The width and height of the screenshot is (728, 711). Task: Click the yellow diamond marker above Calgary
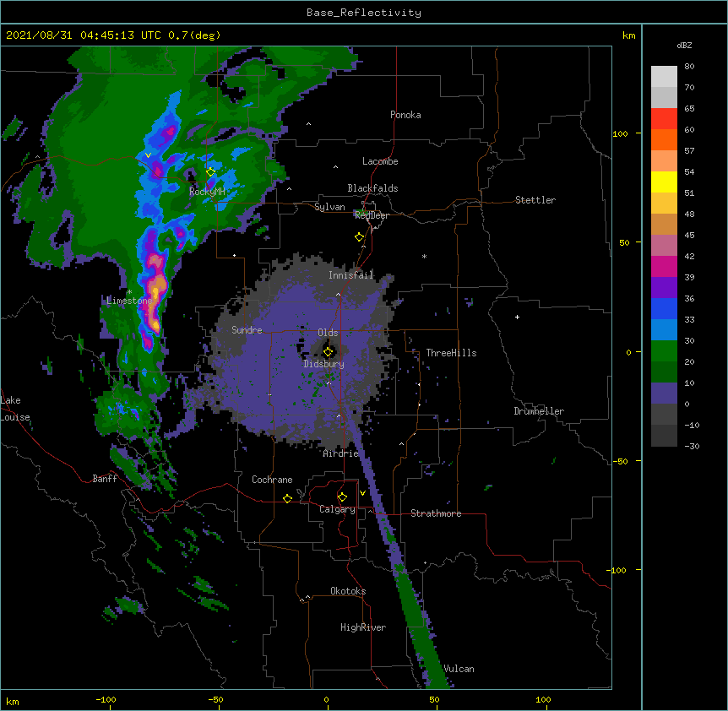pos(342,497)
